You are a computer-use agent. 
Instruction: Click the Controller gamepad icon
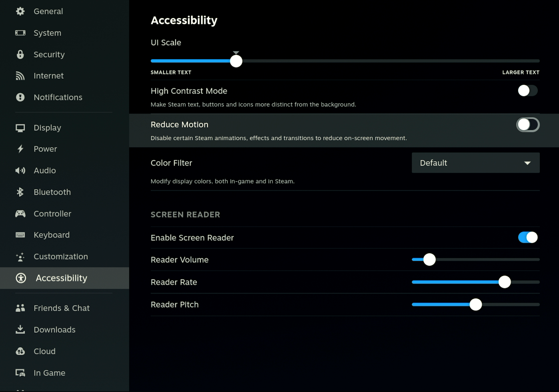[x=20, y=214]
